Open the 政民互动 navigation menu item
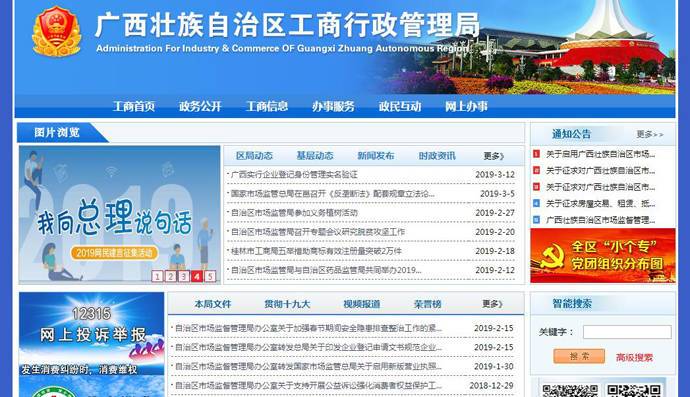Viewport: 690px width, 397px height. (x=400, y=106)
